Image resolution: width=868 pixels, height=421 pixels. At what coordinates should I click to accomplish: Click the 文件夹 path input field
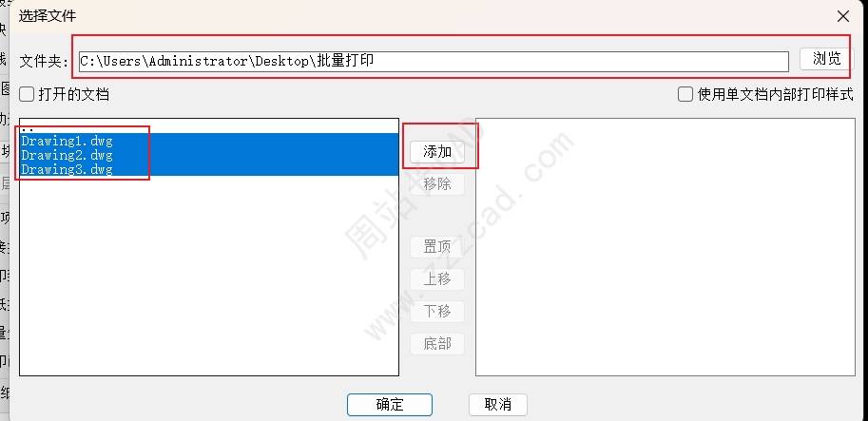click(x=434, y=62)
